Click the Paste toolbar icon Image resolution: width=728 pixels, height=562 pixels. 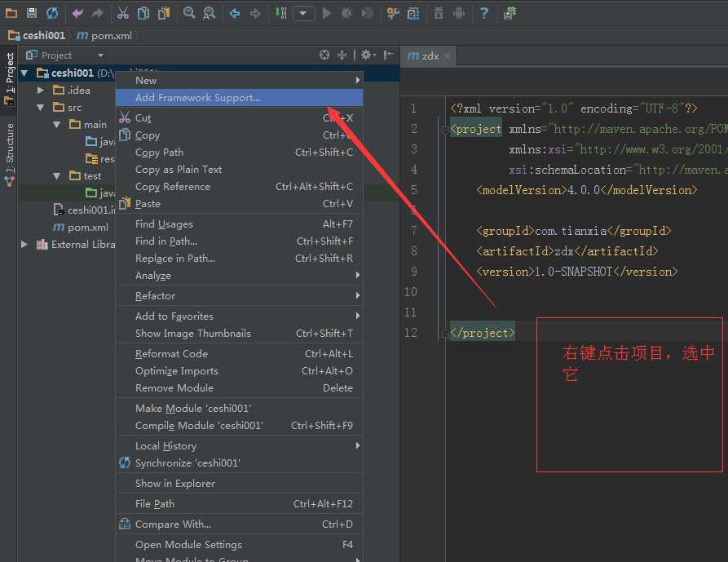[x=163, y=14]
